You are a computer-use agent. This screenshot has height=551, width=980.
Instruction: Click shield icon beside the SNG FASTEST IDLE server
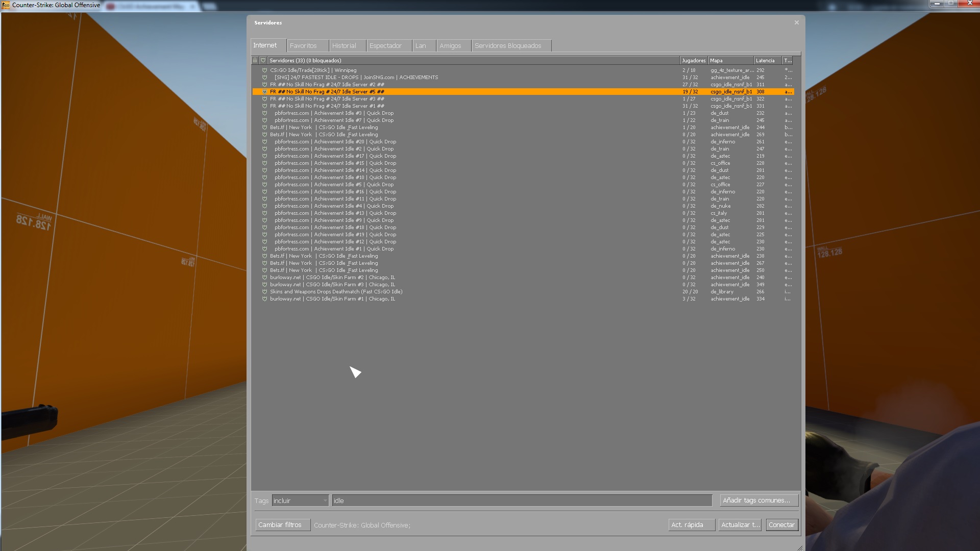264,78
